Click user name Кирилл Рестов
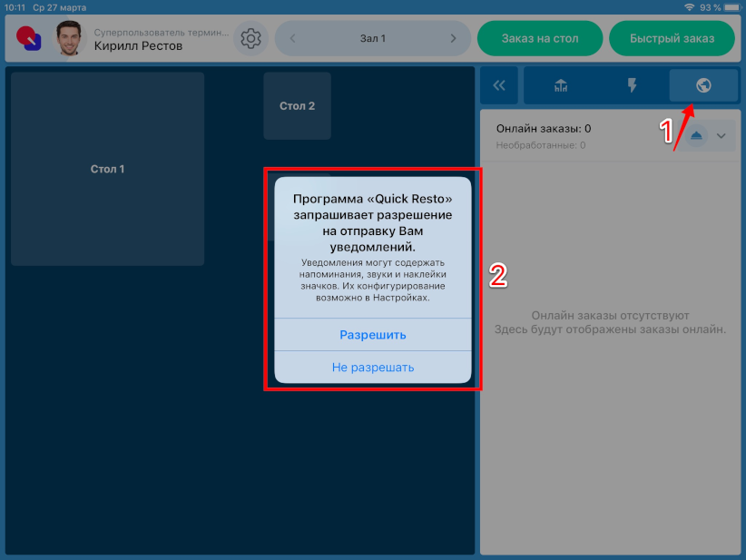746x560 pixels. pos(138,46)
